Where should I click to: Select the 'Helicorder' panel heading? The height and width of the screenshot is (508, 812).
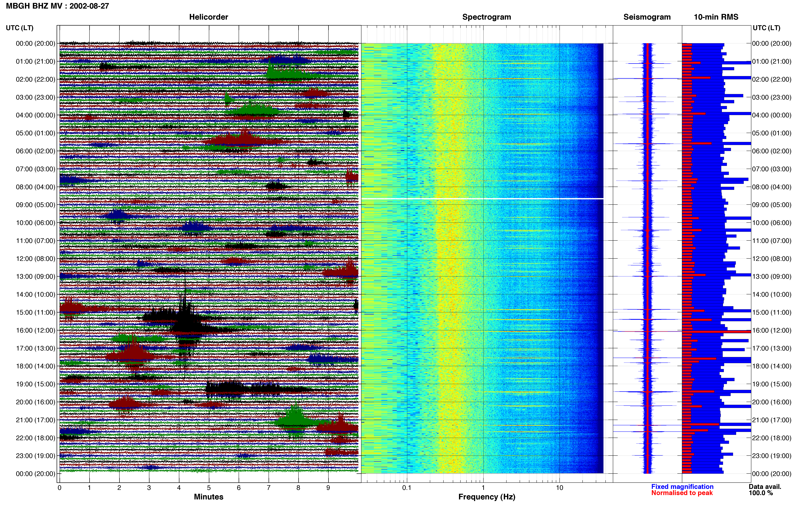[x=209, y=17]
